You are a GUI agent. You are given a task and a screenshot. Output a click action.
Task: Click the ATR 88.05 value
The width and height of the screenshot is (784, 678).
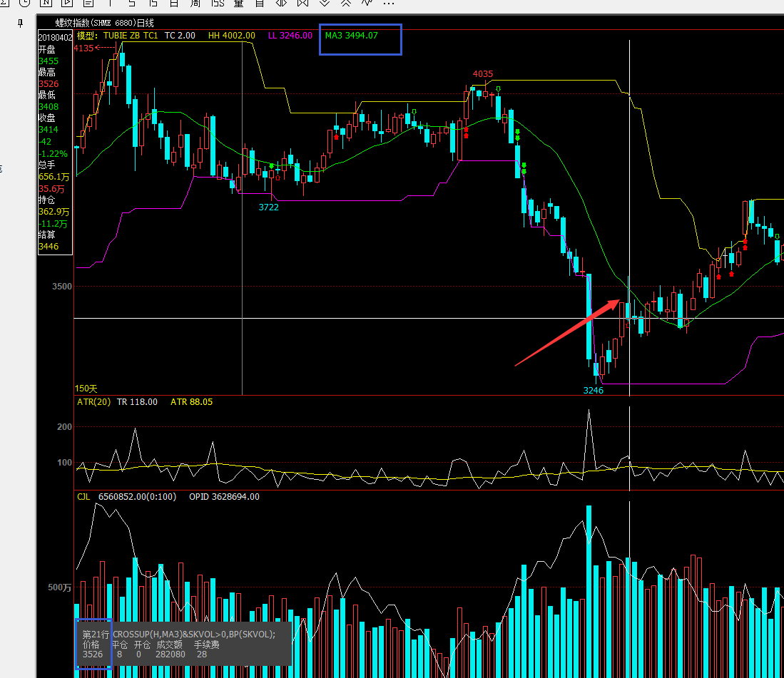(x=191, y=401)
